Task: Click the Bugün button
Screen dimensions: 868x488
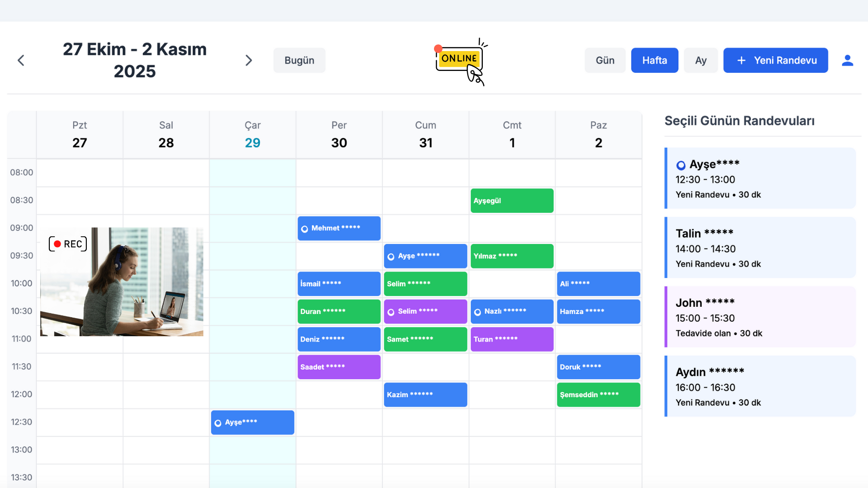Action: tap(299, 60)
